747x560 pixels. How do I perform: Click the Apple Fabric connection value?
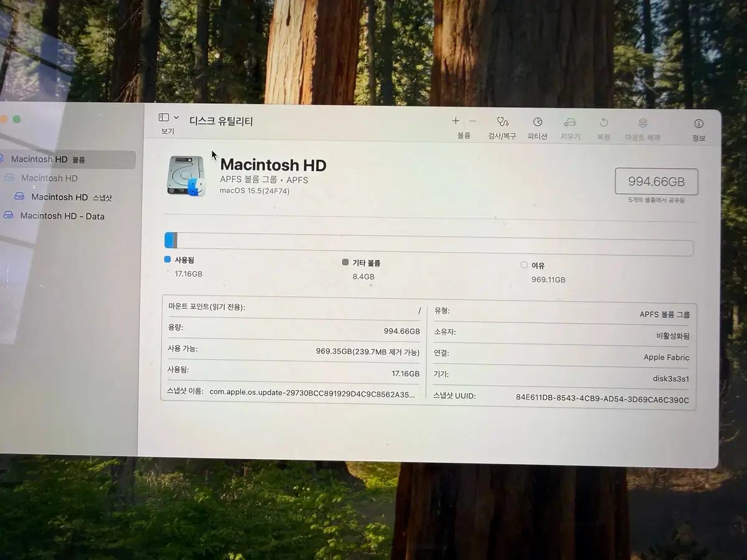click(x=667, y=358)
